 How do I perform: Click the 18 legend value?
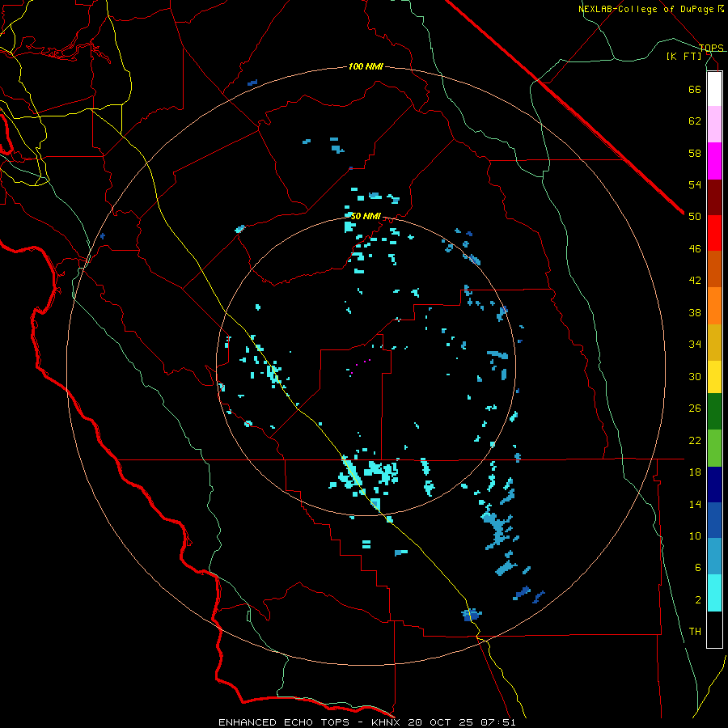pos(695,472)
